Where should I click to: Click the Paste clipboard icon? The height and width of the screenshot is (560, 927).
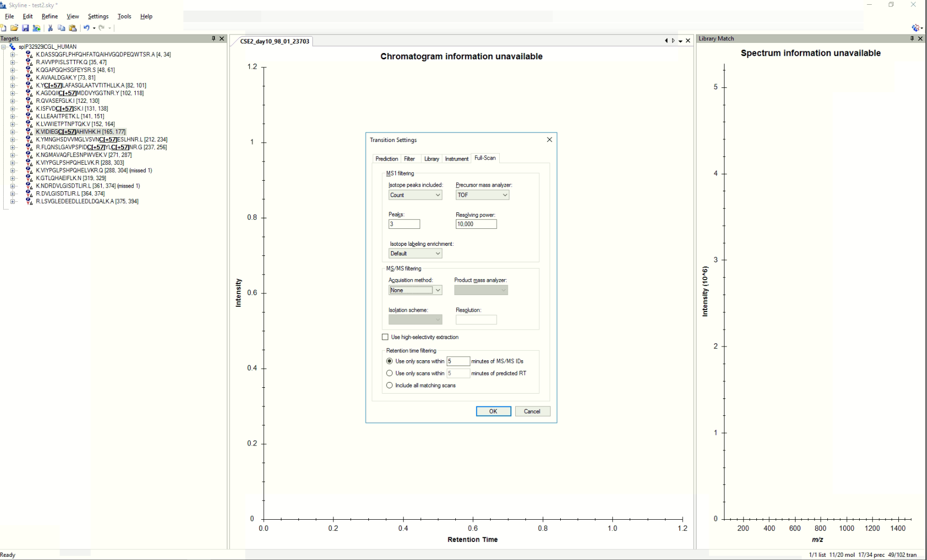pos(73,28)
